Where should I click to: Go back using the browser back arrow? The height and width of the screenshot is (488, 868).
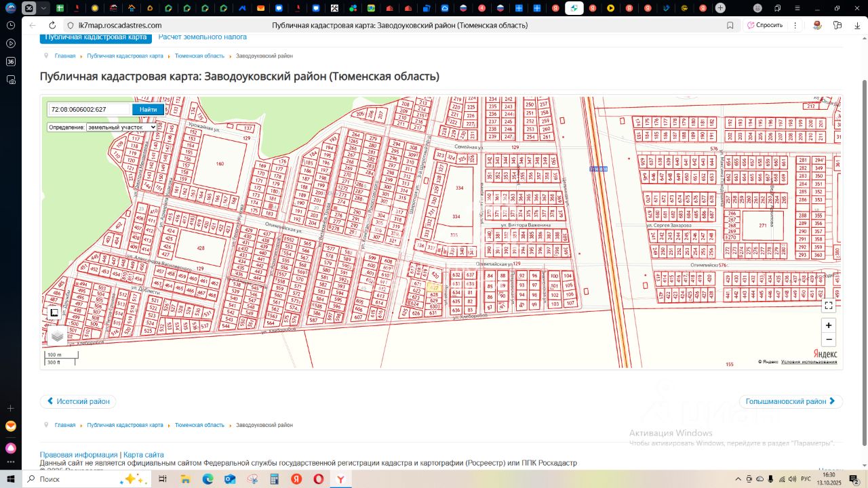[x=32, y=25]
